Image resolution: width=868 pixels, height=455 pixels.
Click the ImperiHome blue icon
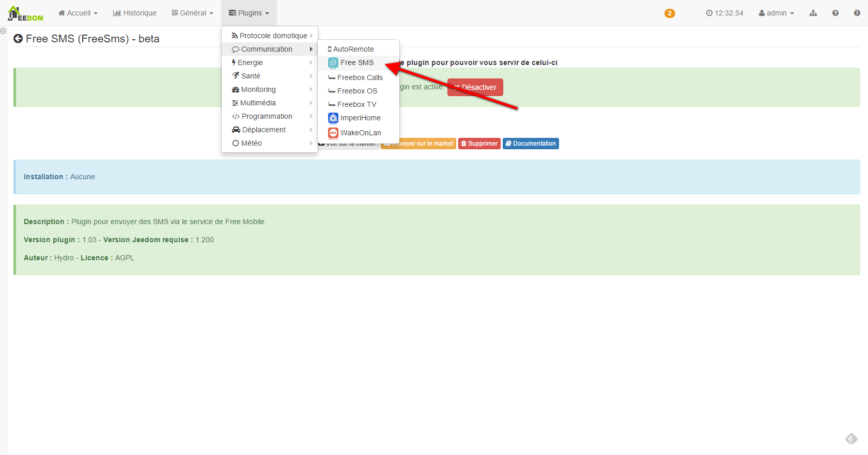[x=333, y=118]
